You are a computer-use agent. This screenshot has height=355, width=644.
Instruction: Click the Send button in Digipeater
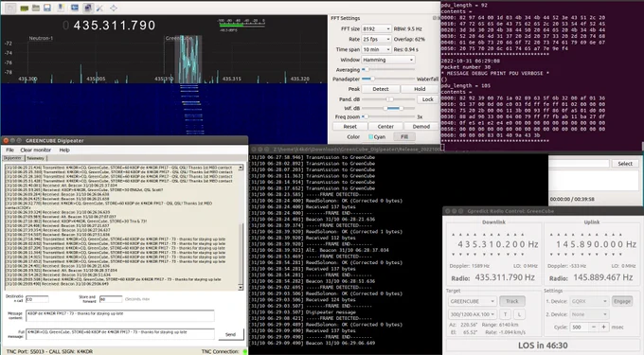[230, 334]
